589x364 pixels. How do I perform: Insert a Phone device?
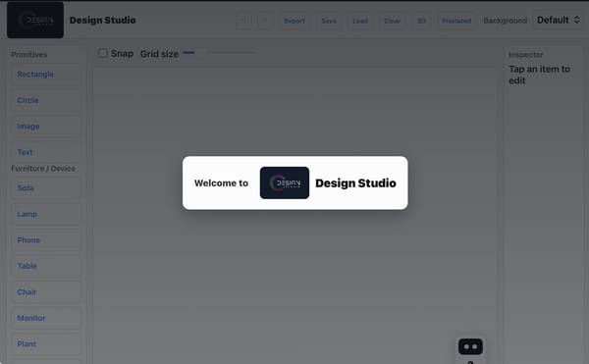tap(46, 240)
